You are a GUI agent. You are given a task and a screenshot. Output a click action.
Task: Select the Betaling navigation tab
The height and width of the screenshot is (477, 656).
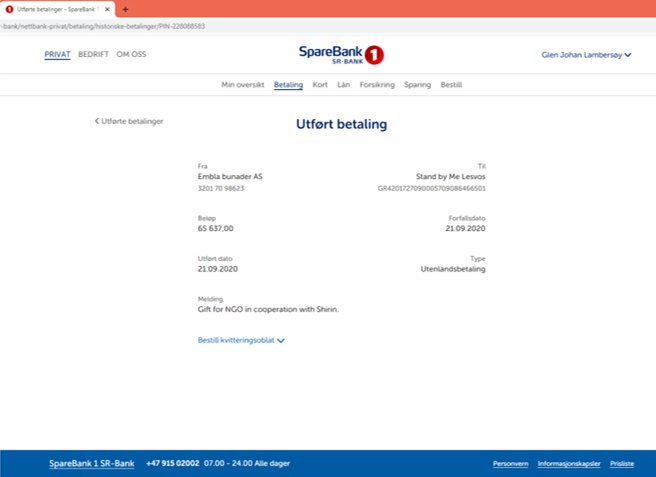pyautogui.click(x=288, y=85)
